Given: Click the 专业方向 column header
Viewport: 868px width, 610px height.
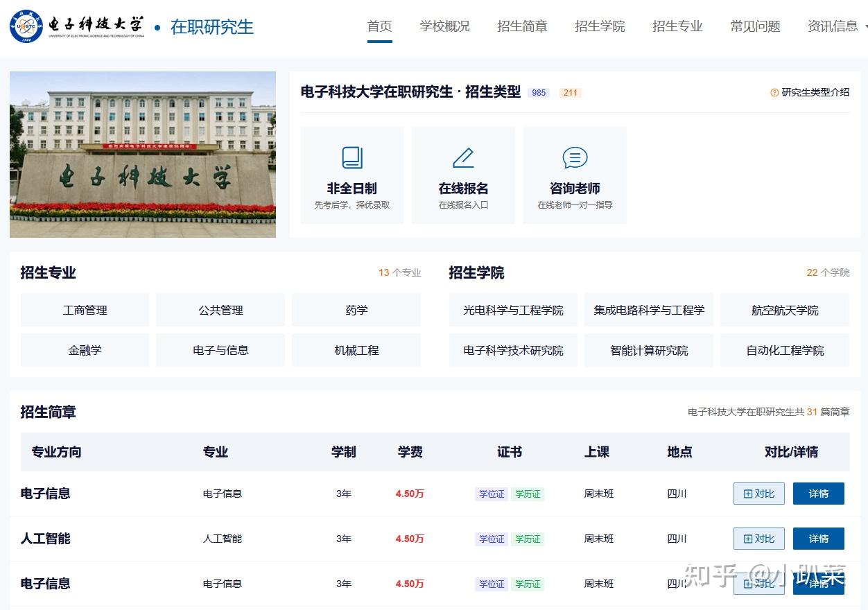Looking at the screenshot, I should click(57, 452).
